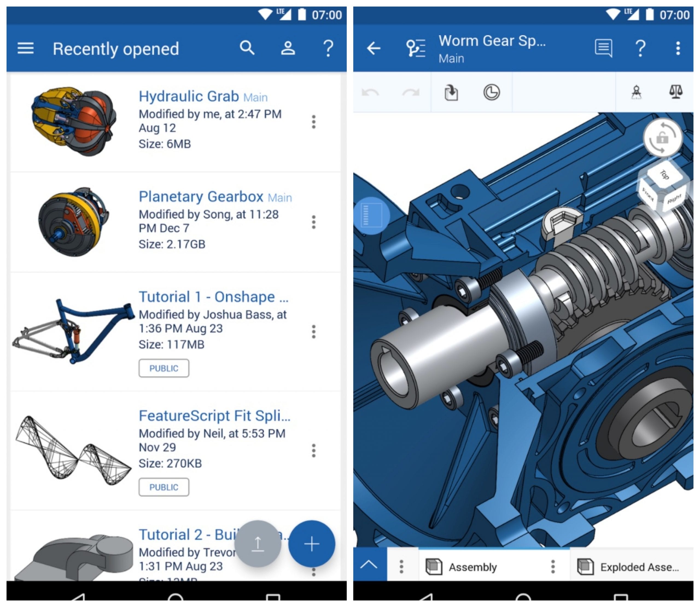Select the Right face of view cube
Viewport: 700px width, 607px height.
click(674, 199)
